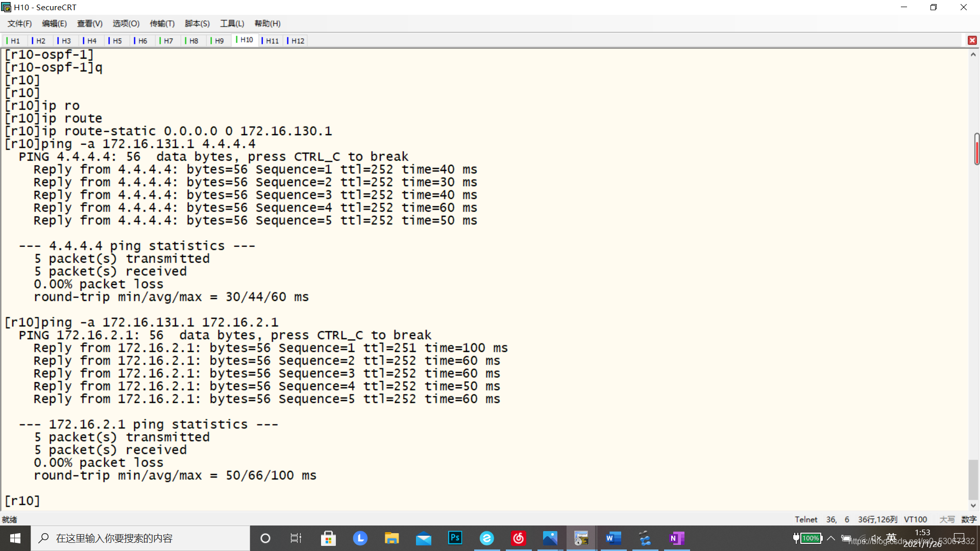Toggle the 英 input language indicator
This screenshot has width=980, height=551.
coord(891,537)
